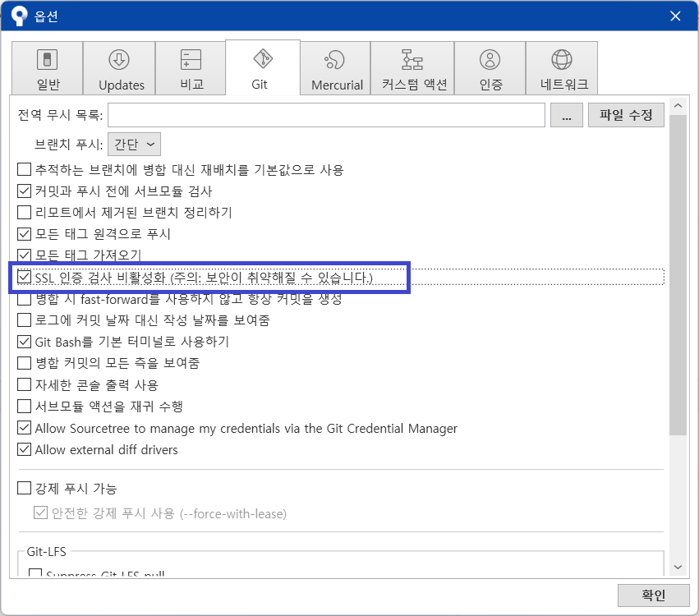Open the 브랜치 푸시 간단 dropdown
699x616 pixels.
pos(134,144)
